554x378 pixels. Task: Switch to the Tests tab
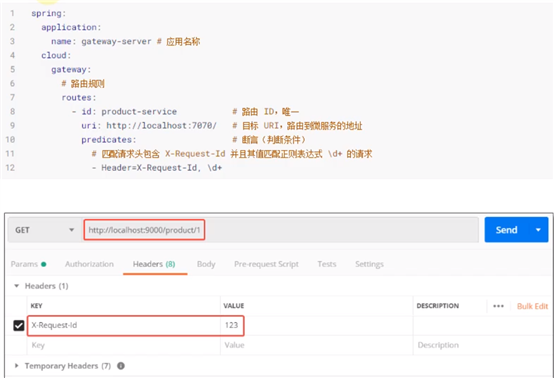pos(327,264)
